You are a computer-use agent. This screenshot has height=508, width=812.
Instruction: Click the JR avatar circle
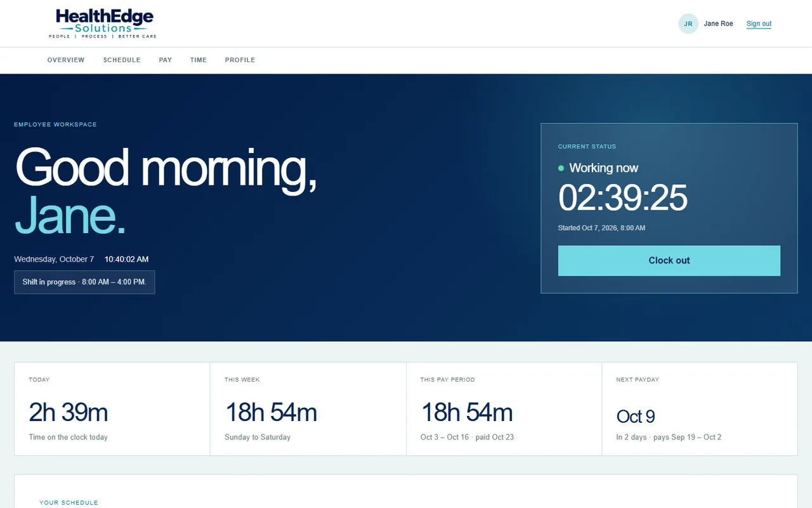point(688,23)
